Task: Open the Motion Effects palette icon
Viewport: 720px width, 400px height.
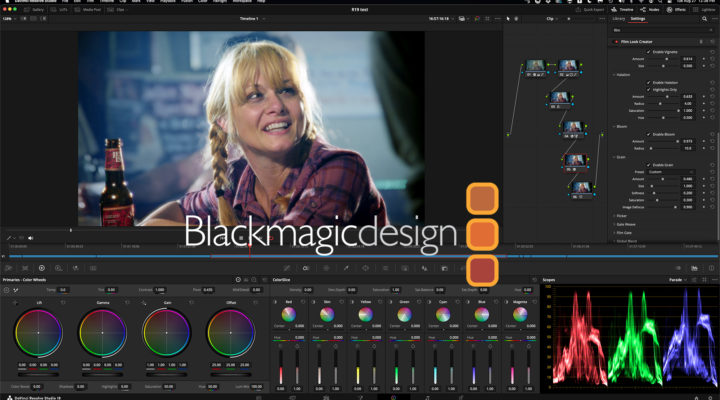Action: tap(93, 268)
